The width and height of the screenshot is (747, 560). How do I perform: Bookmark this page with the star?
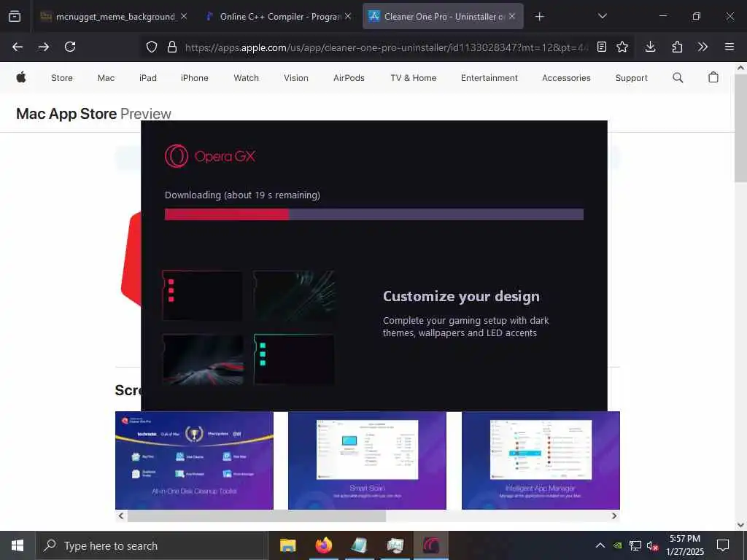point(622,47)
